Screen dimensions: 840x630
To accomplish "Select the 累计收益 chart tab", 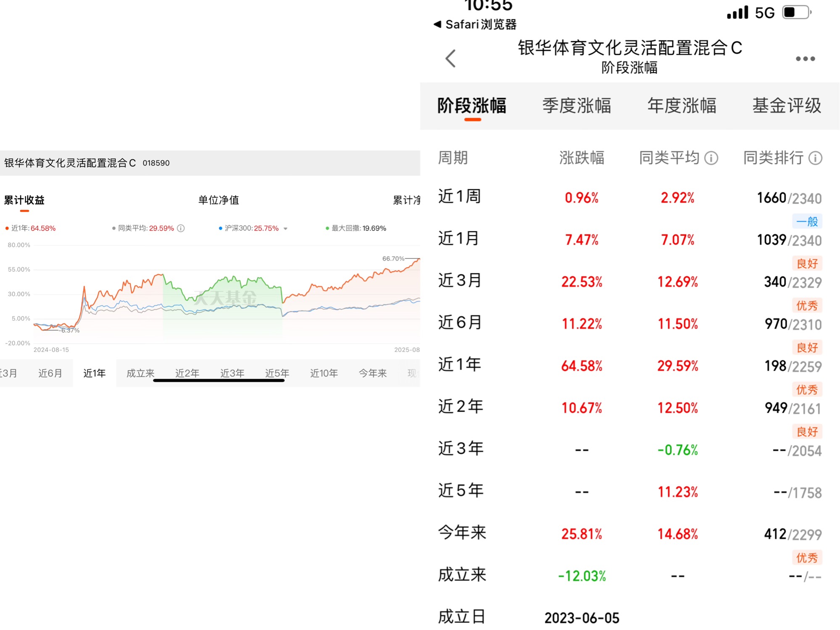I will pos(24,200).
